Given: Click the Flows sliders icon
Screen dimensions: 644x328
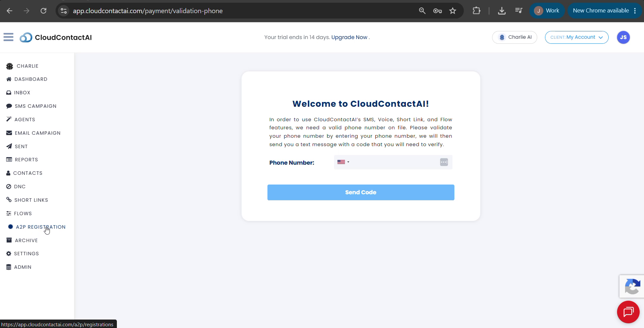Looking at the screenshot, I should [9, 214].
